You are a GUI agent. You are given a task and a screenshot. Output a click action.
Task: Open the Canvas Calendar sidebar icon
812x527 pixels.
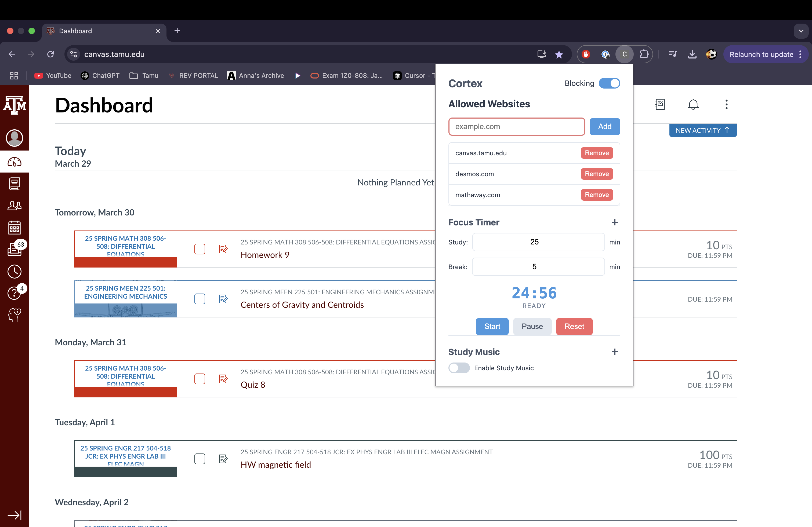pos(14,227)
